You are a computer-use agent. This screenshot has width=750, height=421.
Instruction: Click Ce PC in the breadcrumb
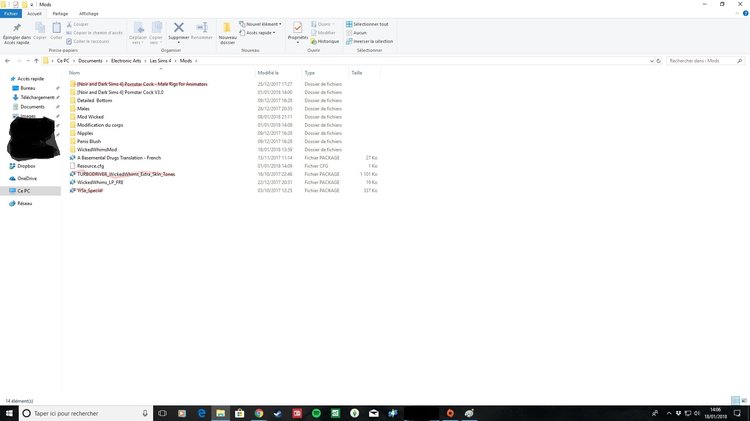coord(63,61)
